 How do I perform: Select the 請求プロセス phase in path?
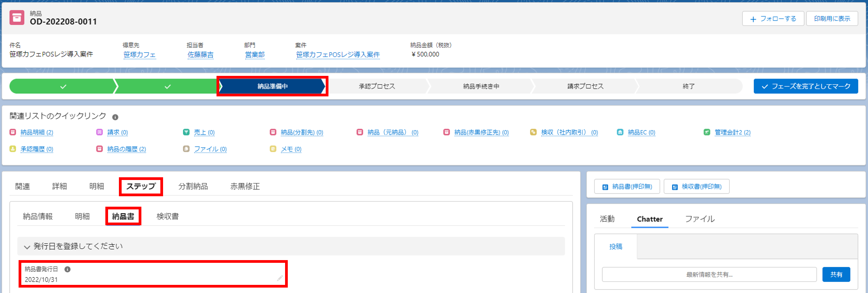point(585,86)
